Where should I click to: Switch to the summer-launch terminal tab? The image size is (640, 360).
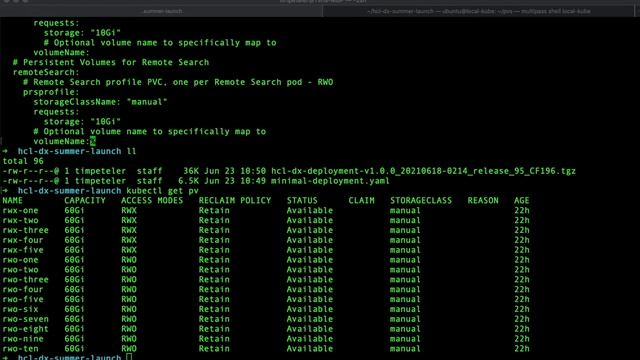(x=162, y=11)
